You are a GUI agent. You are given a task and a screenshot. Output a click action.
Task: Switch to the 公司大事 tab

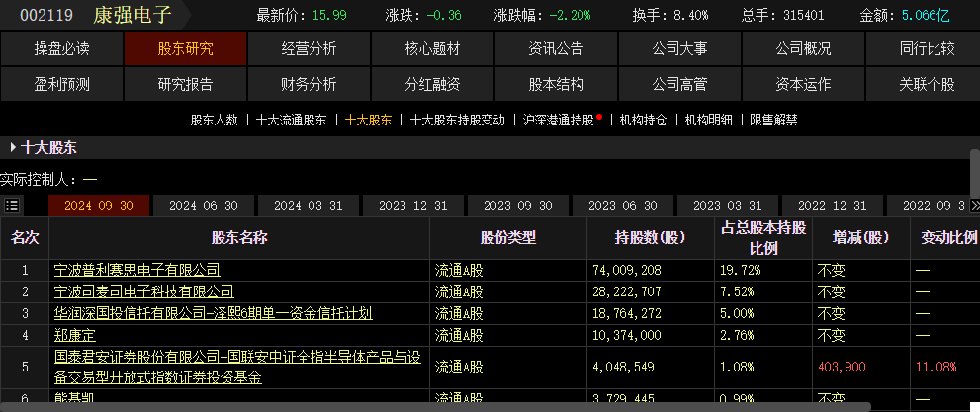coord(680,48)
